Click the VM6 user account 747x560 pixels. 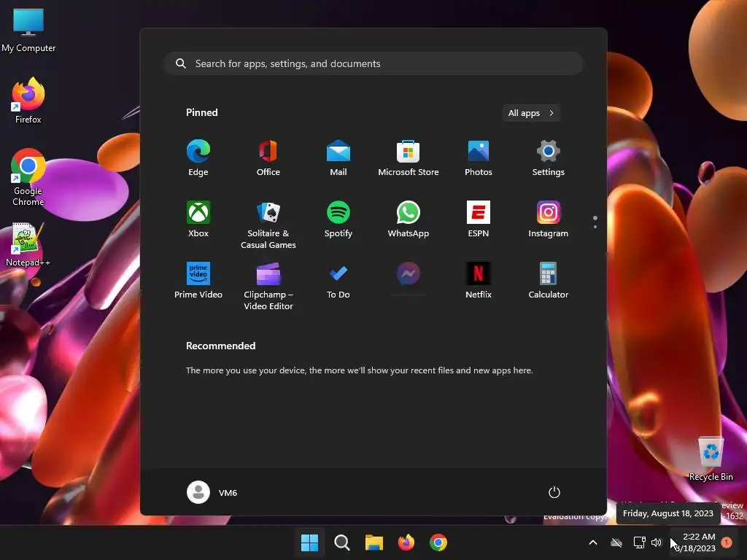tap(212, 492)
